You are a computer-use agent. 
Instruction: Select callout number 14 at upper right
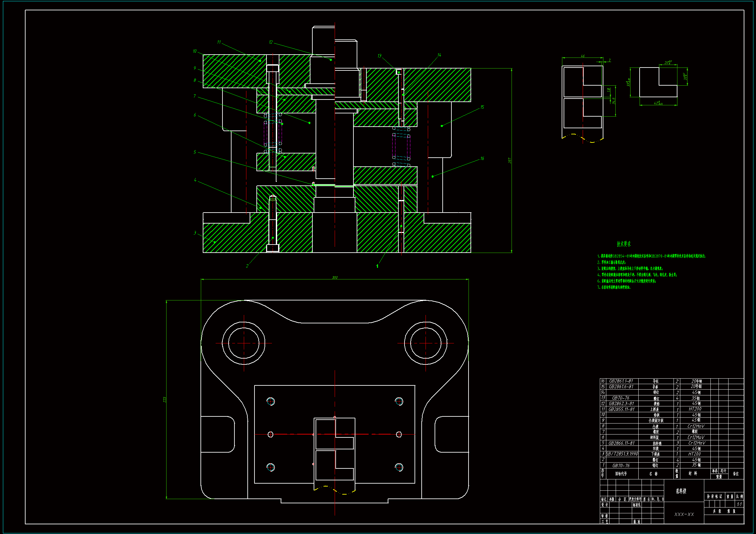click(439, 55)
